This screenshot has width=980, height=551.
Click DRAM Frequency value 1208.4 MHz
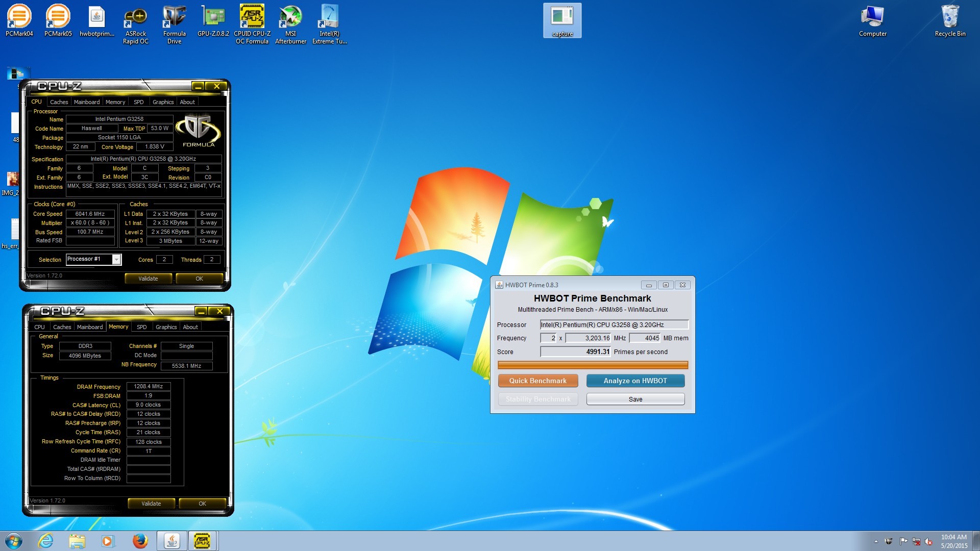tap(149, 386)
